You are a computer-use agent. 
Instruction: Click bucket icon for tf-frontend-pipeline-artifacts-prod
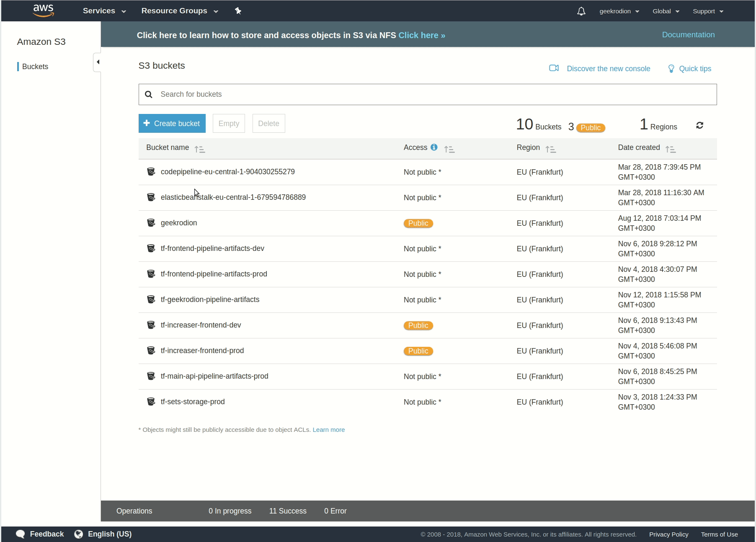tap(151, 274)
